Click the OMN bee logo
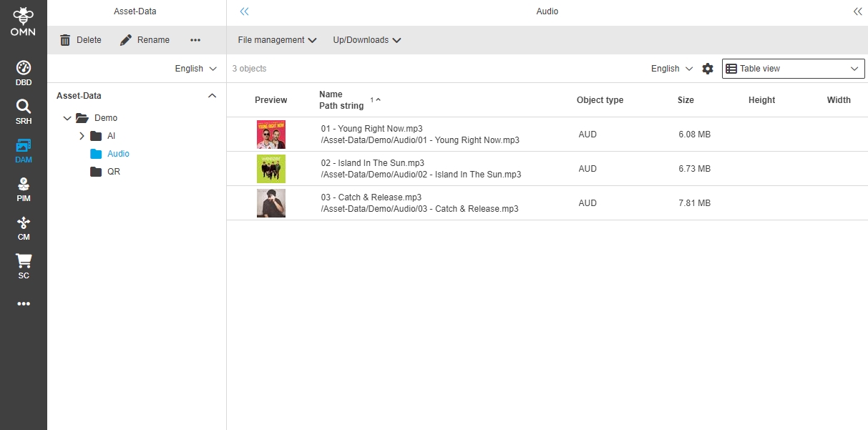 (24, 21)
